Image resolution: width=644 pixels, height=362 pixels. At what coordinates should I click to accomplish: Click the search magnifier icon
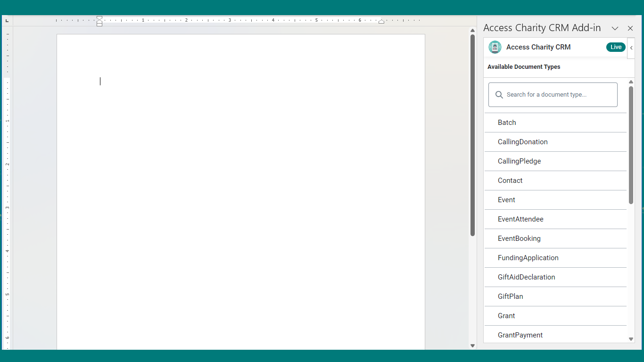pyautogui.click(x=499, y=95)
